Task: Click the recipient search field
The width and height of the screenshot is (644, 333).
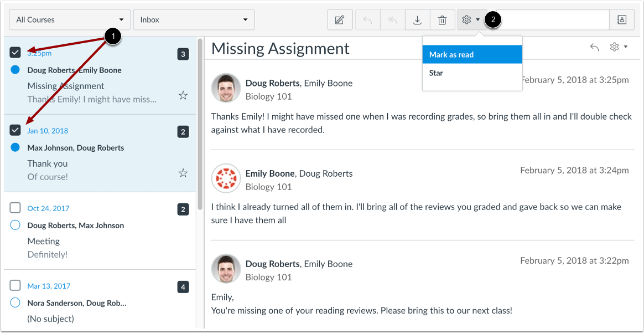Action: (553, 20)
